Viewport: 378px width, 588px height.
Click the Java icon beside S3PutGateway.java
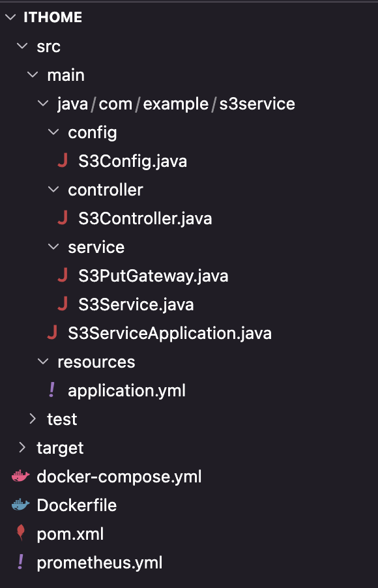63,275
